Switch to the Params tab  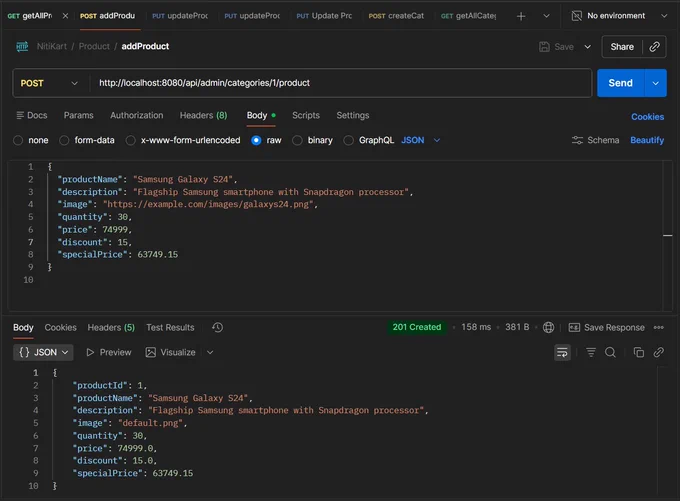(x=78, y=115)
